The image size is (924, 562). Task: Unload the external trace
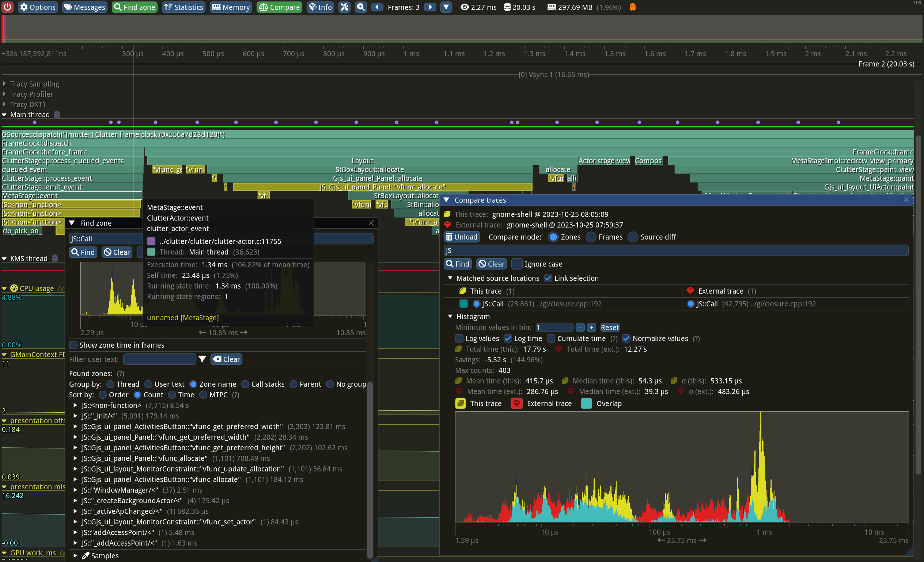pos(462,237)
